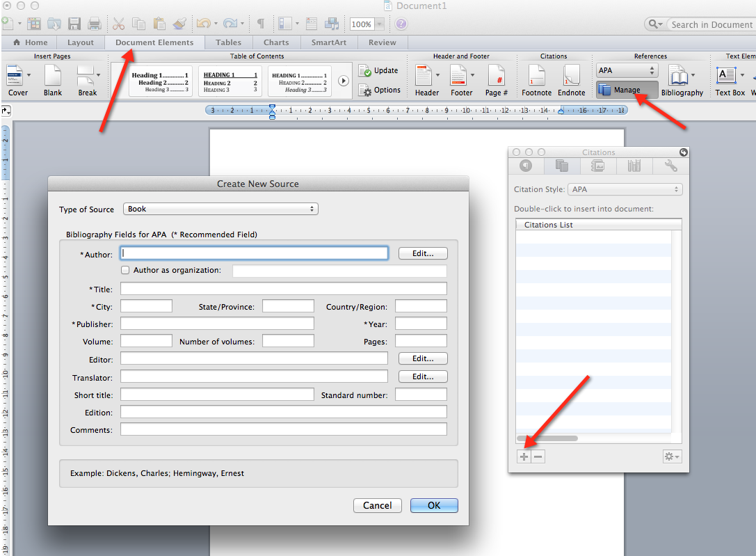Open the Header dropdown arrow
The width and height of the screenshot is (756, 556).
click(437, 75)
